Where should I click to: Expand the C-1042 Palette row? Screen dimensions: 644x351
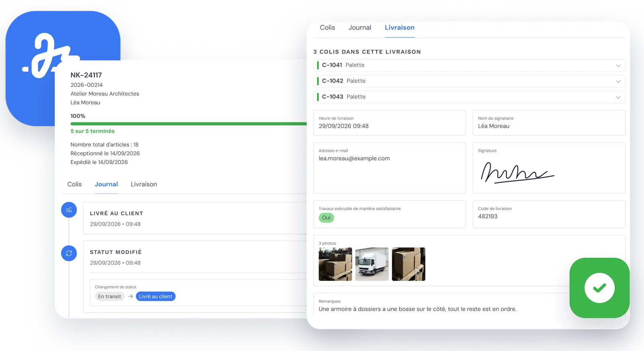(469, 81)
